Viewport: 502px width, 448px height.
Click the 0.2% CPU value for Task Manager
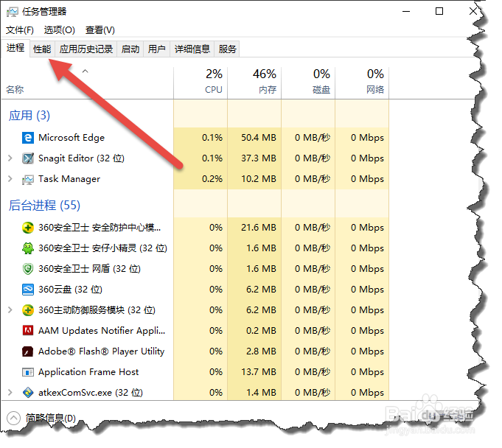pos(212,179)
